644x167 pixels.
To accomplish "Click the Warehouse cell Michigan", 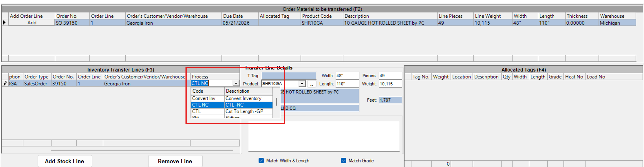I will tap(617, 23).
